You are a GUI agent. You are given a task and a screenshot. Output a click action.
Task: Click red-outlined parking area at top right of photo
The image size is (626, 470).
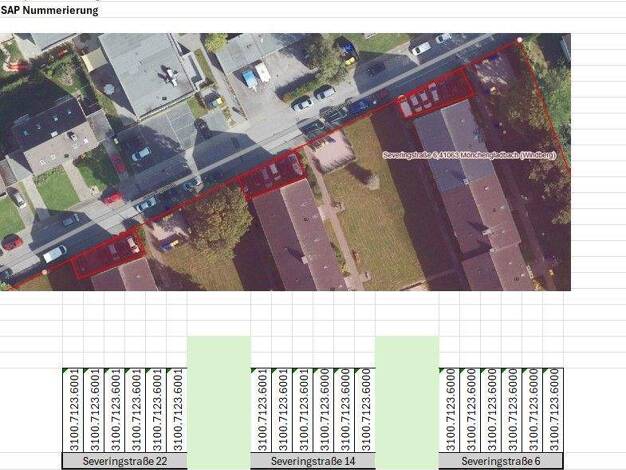click(436, 96)
